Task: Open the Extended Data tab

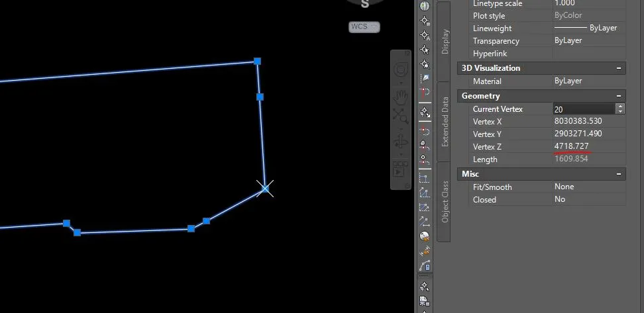Action: 445,121
